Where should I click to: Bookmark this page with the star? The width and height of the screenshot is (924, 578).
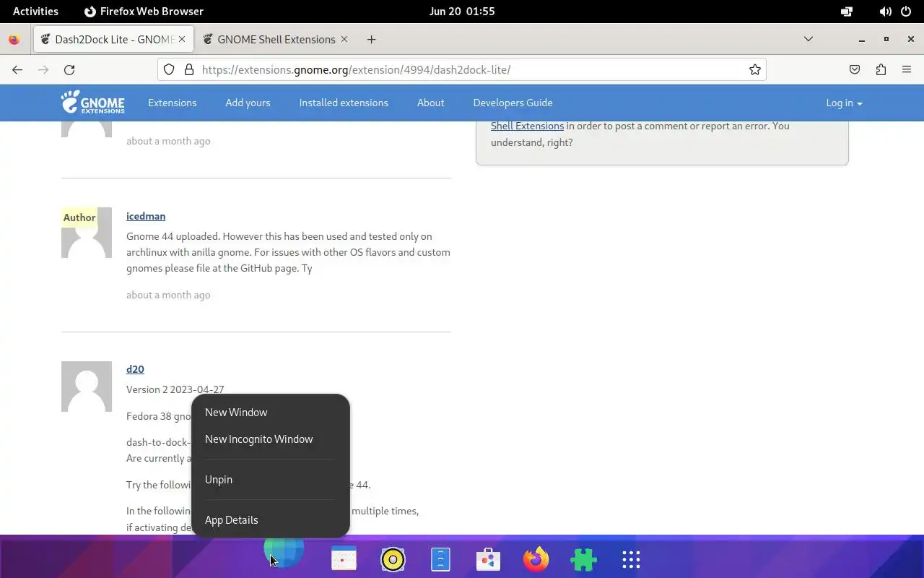[755, 69]
